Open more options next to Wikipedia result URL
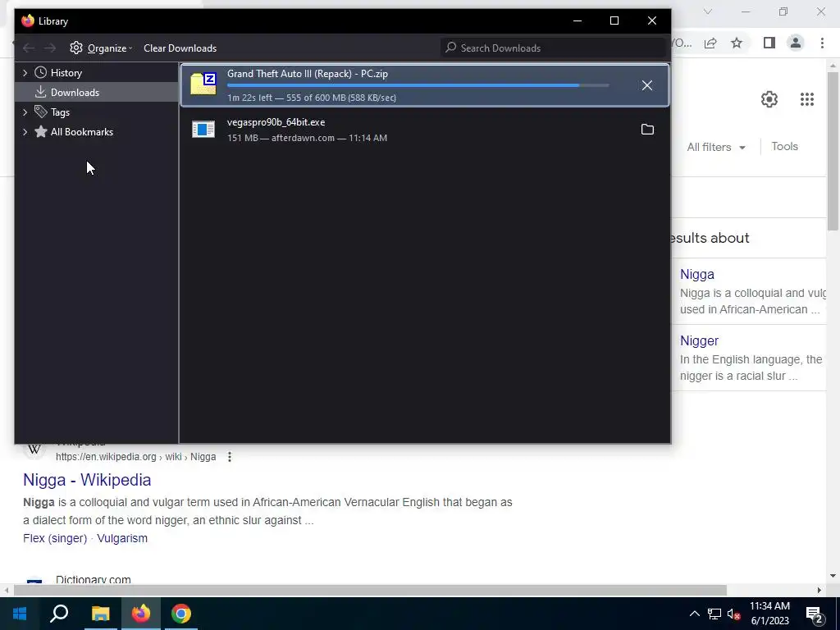Screen dimensions: 840x630 click(x=230, y=457)
